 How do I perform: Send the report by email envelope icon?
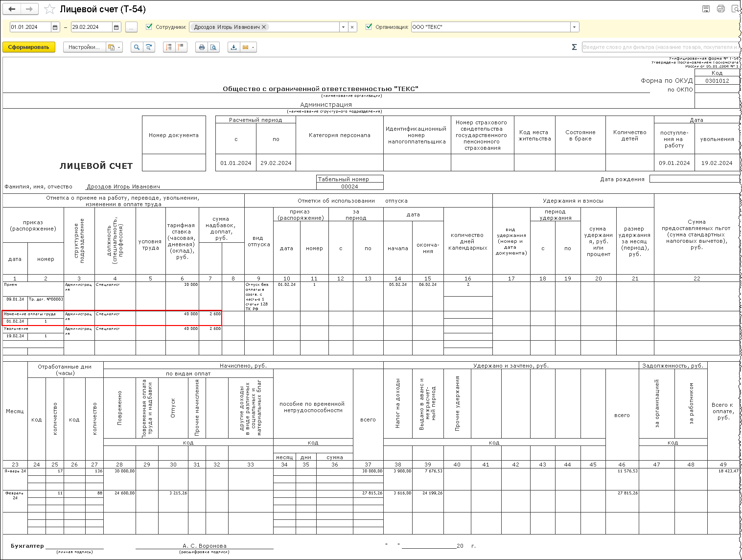coord(245,47)
